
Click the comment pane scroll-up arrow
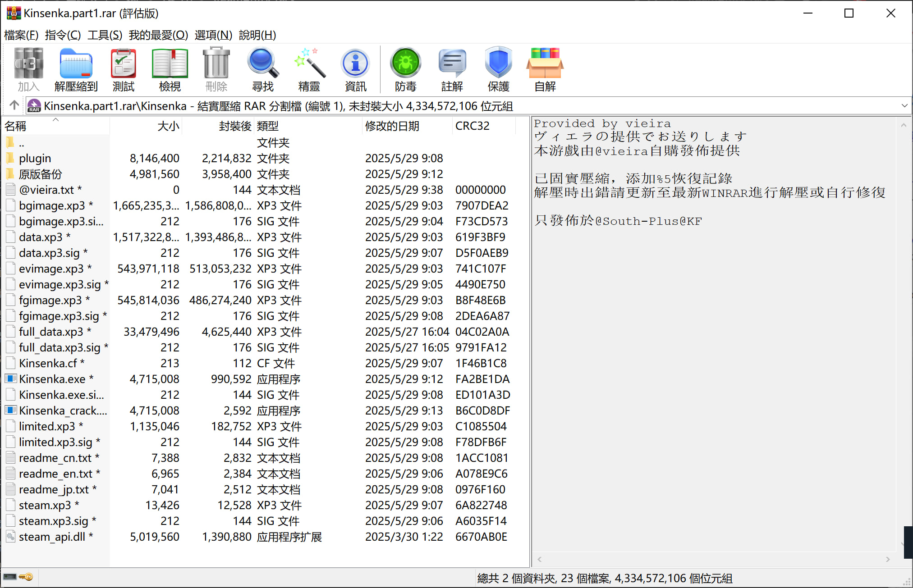tap(904, 125)
